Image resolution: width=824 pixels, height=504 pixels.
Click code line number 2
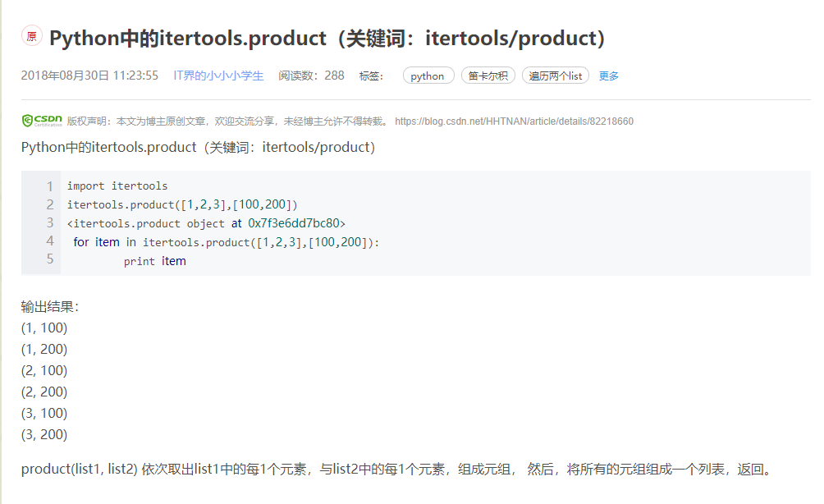tap(50, 204)
